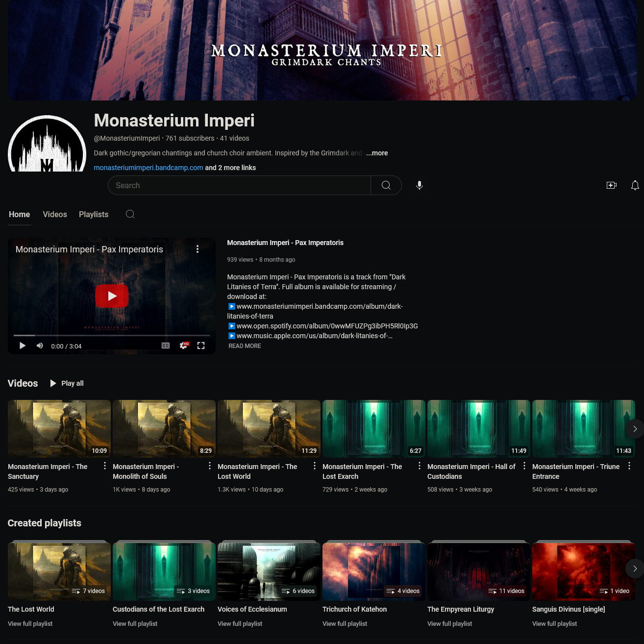Play the Pax Imperatoris video with the red button

pos(112,296)
